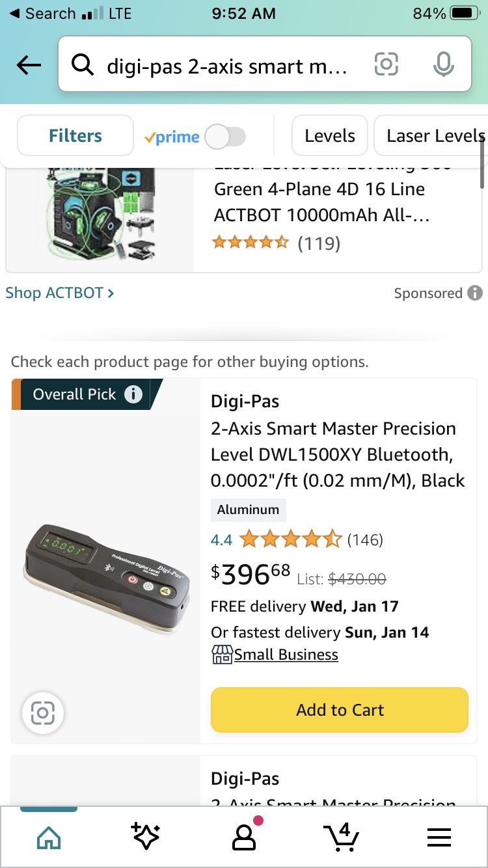This screenshot has width=488, height=868.
Task: Tap the back arrow icon
Action: 29,65
